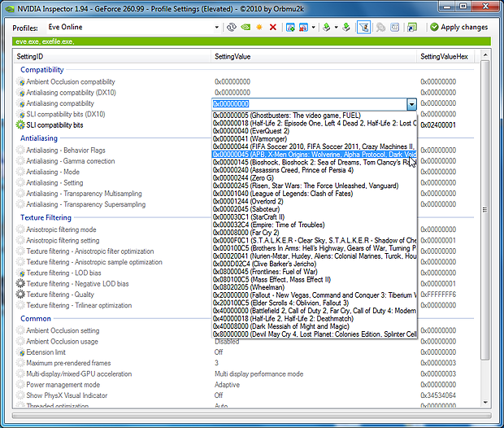This screenshot has height=428, width=504.
Task: Click the 0x00000000 value edit field
Action: (x=310, y=104)
